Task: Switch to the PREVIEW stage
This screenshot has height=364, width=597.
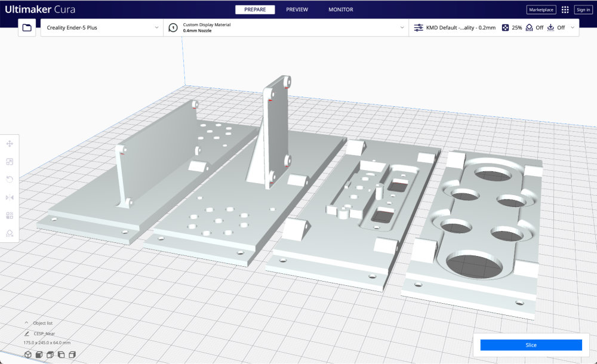Action: (297, 10)
